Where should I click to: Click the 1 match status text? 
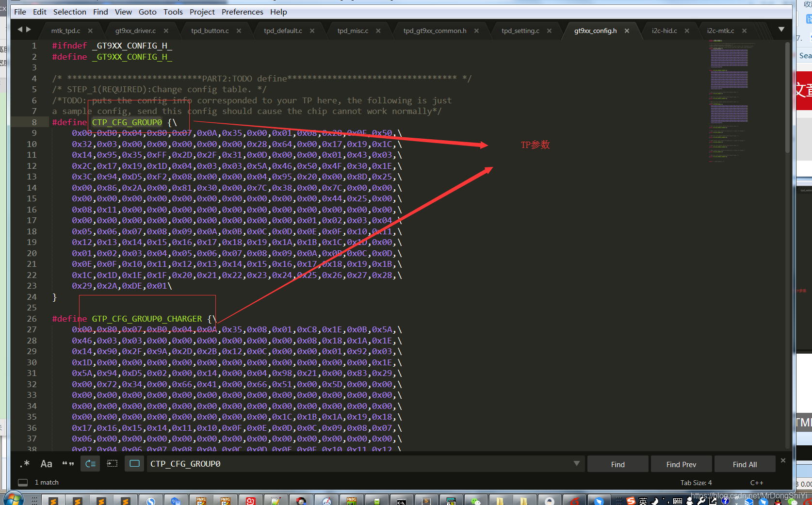[47, 483]
